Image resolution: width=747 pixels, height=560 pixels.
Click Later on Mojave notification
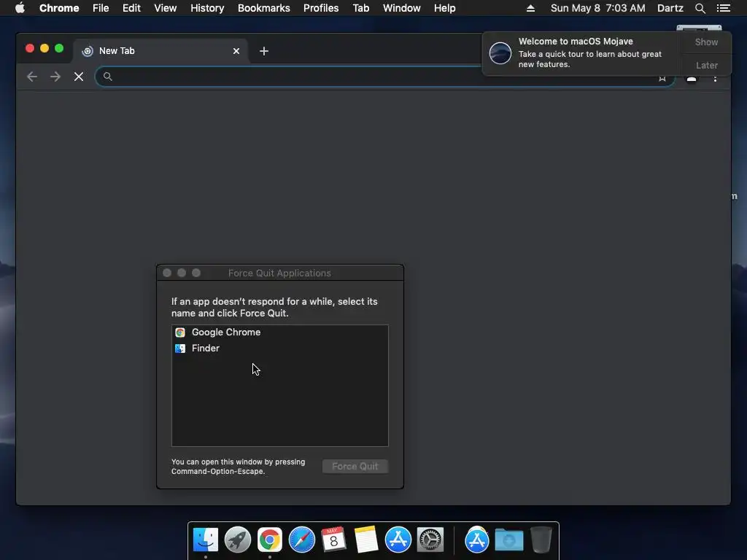pyautogui.click(x=706, y=65)
